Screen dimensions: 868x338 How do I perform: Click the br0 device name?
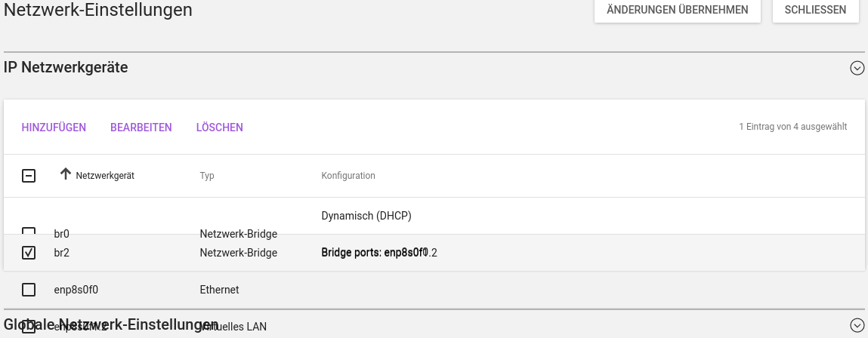pyautogui.click(x=62, y=234)
